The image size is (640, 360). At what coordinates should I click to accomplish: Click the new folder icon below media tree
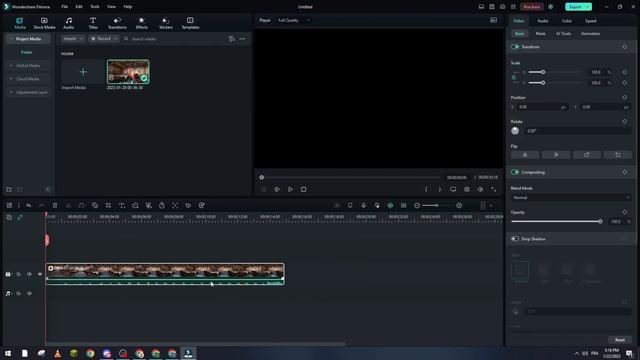click(9, 189)
